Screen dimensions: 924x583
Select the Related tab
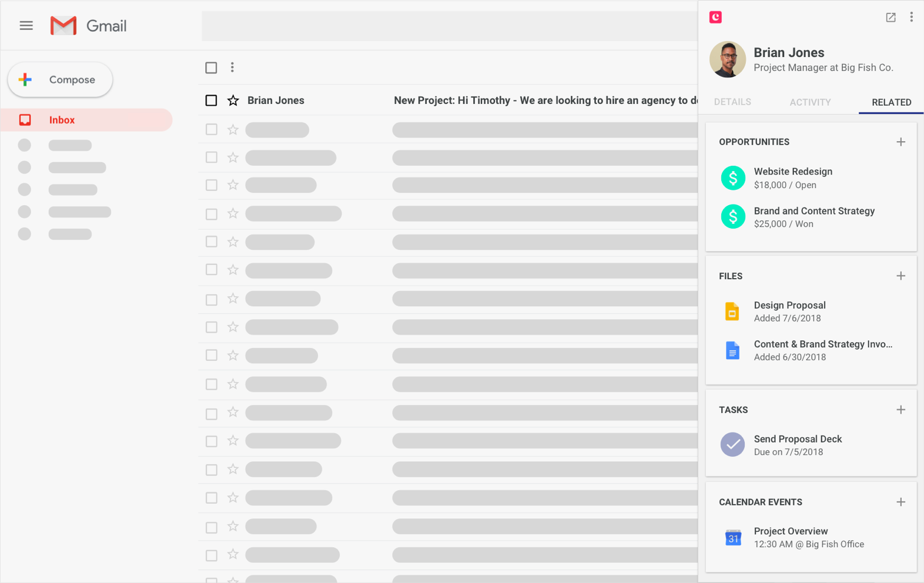pyautogui.click(x=891, y=102)
